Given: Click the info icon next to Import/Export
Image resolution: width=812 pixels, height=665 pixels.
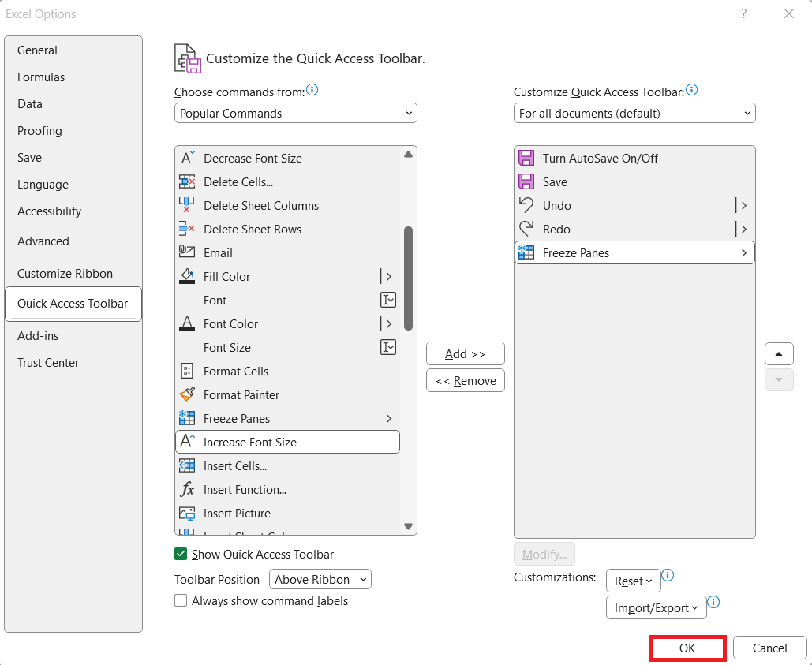Looking at the screenshot, I should pyautogui.click(x=713, y=603).
